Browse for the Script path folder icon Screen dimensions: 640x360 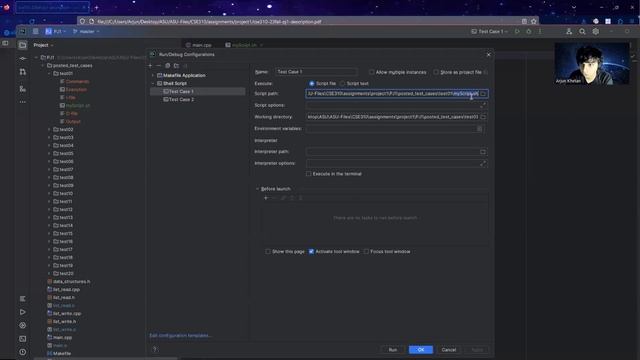coord(483,94)
